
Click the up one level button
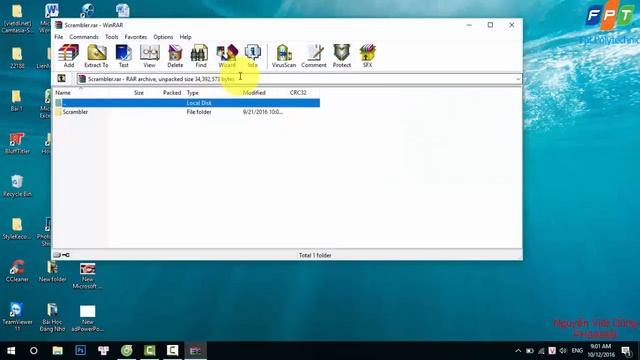[62, 78]
